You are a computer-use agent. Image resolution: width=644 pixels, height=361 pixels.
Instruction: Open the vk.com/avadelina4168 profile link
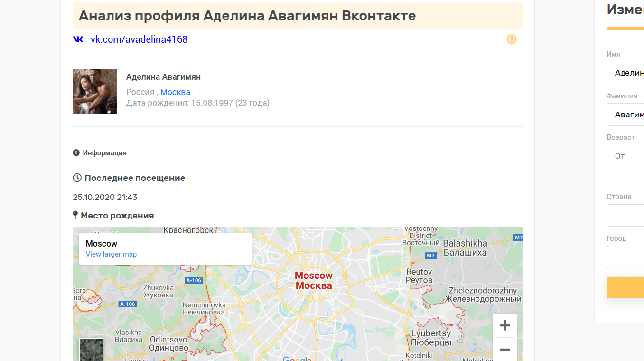click(x=139, y=39)
